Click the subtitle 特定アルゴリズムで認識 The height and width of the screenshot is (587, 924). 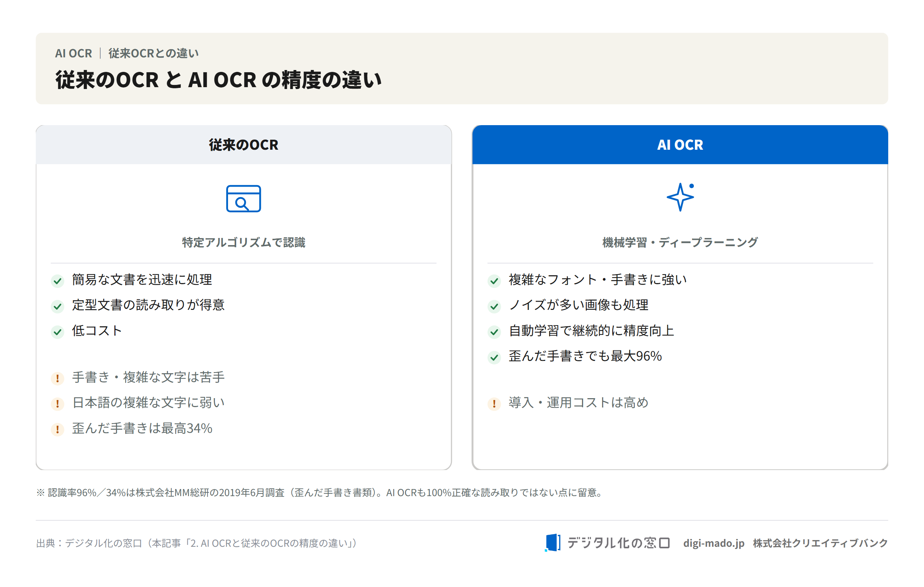point(244,242)
